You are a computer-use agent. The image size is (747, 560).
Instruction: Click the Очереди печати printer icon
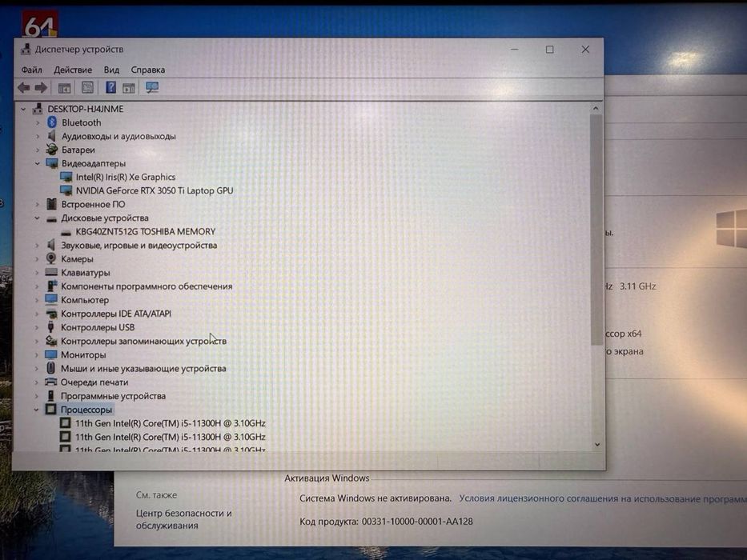point(50,382)
